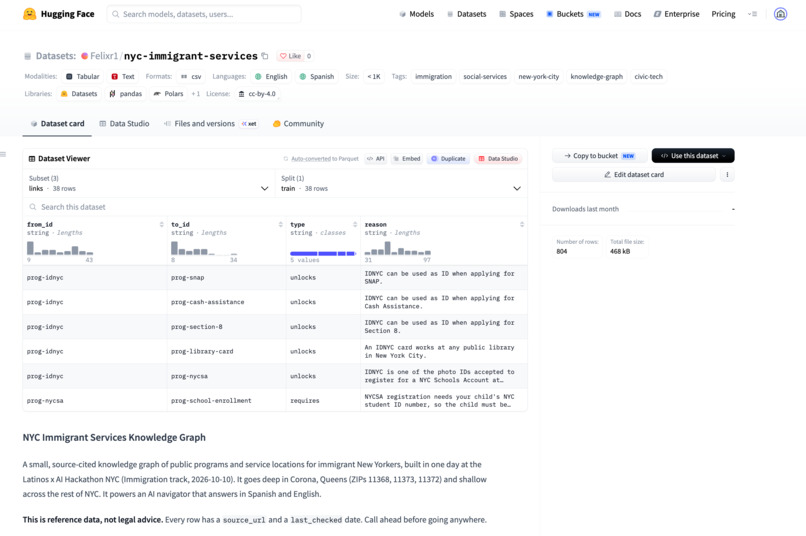Open Buckets in the top nav
This screenshot has width=806, height=536.
pyautogui.click(x=573, y=14)
